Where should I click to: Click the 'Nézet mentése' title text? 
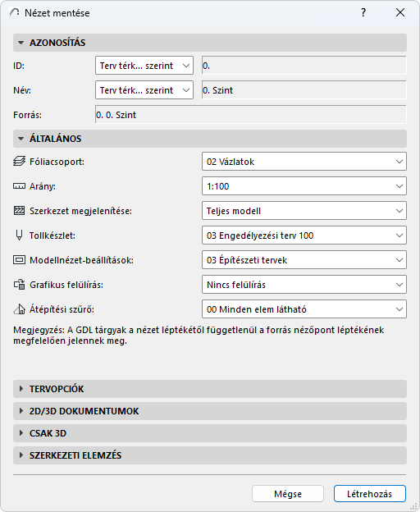point(57,13)
